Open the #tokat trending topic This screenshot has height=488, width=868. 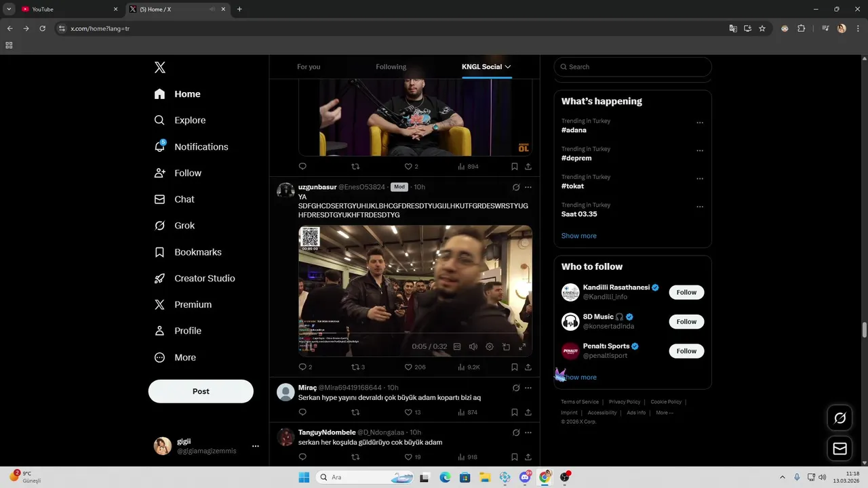coord(573,186)
